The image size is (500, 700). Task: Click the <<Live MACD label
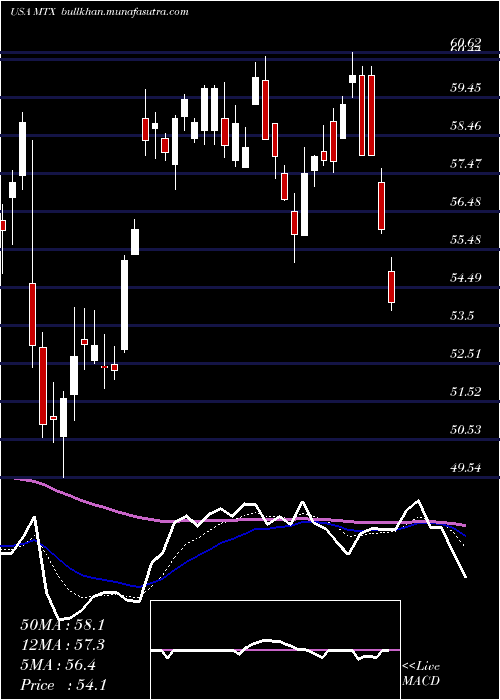pos(421,674)
